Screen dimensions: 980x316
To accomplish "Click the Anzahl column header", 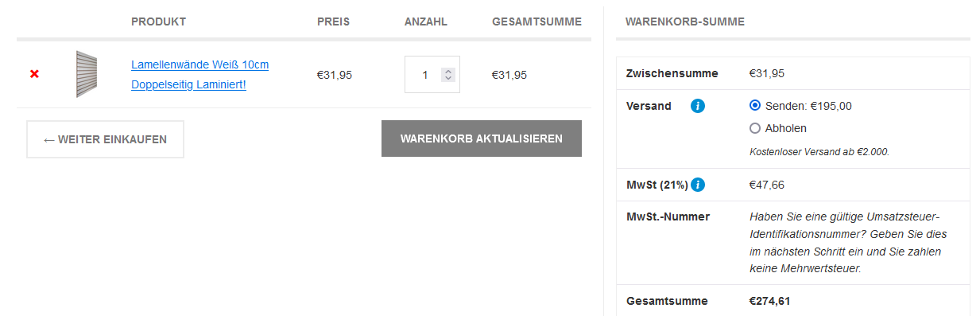I will point(426,21).
